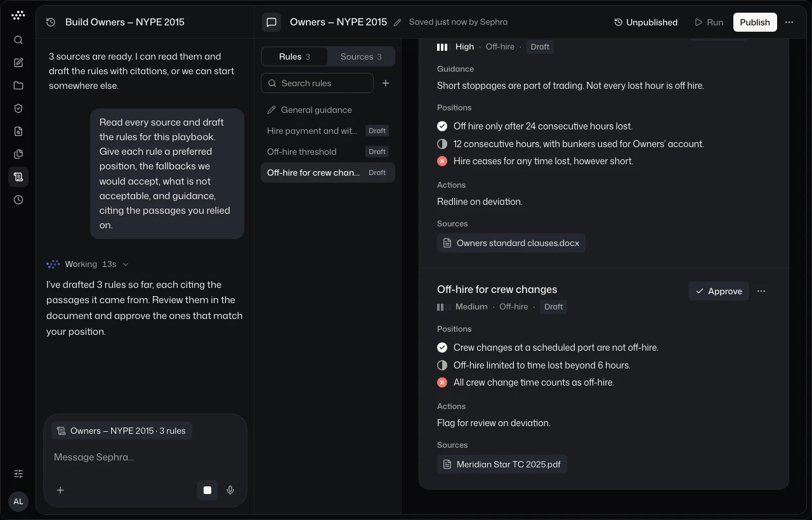Click the Run button
812x520 pixels.
[x=709, y=22]
